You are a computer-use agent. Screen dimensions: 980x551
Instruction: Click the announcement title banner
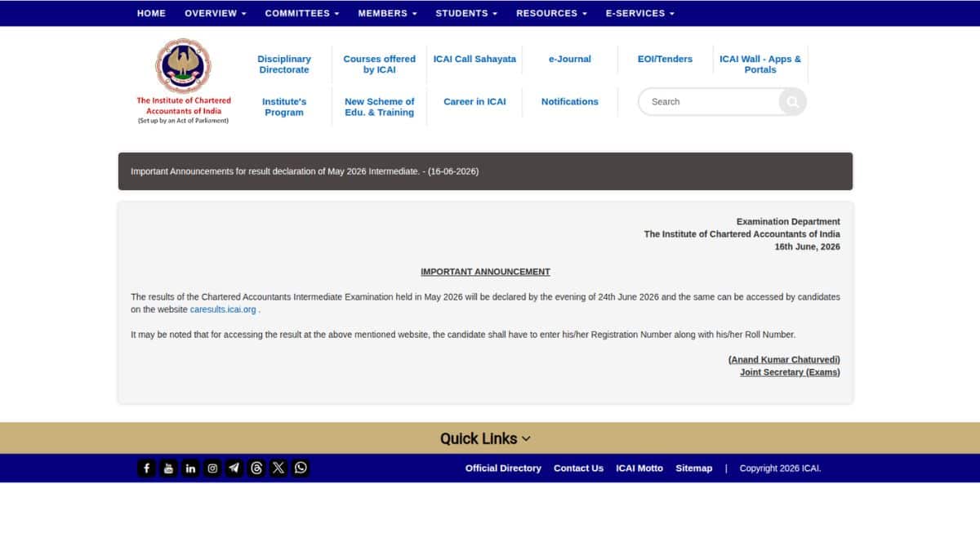pyautogui.click(x=485, y=171)
